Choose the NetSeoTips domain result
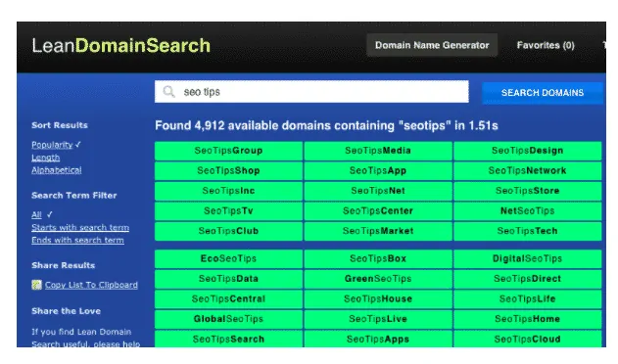The height and width of the screenshot is (364, 618). tap(527, 210)
